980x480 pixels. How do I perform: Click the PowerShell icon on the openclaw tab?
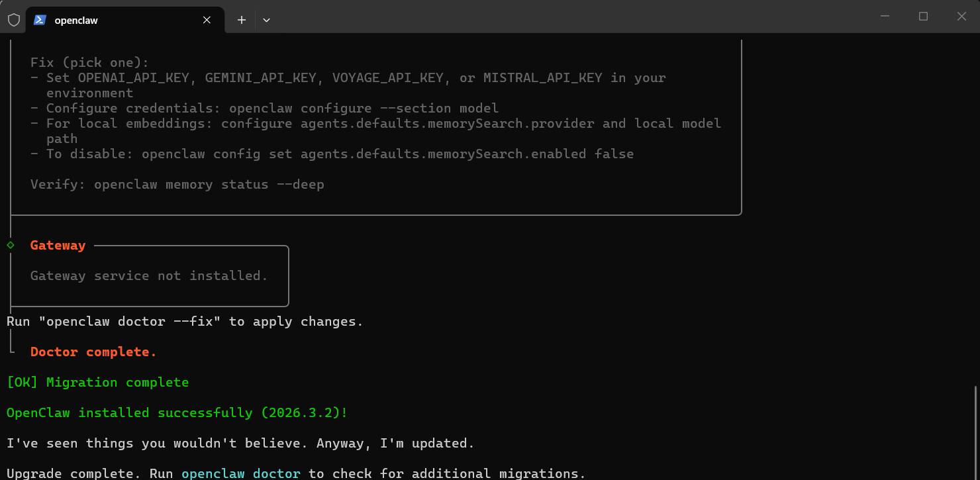pos(40,20)
